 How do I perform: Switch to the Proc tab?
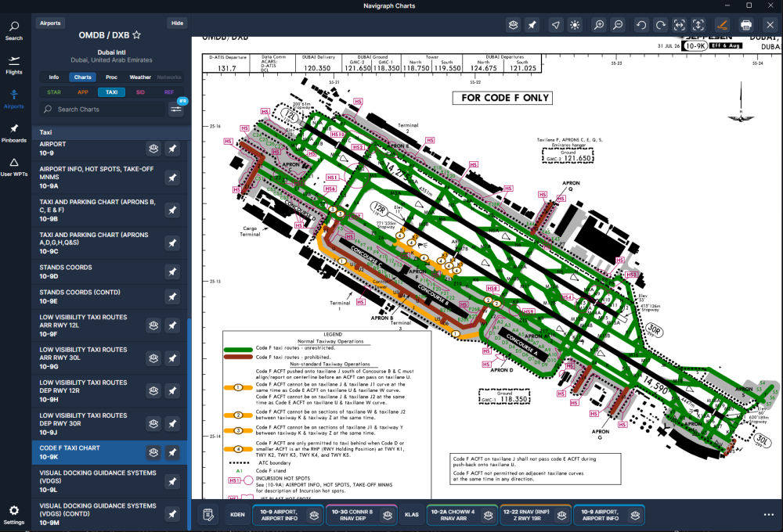point(111,77)
